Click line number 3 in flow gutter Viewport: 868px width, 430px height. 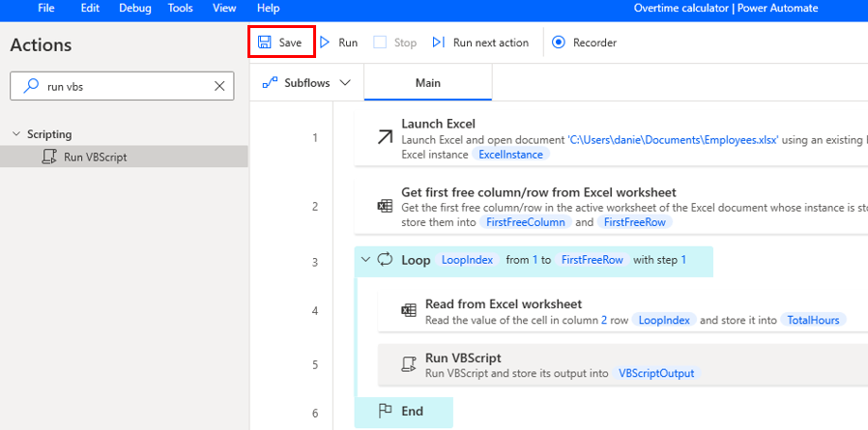[315, 262]
